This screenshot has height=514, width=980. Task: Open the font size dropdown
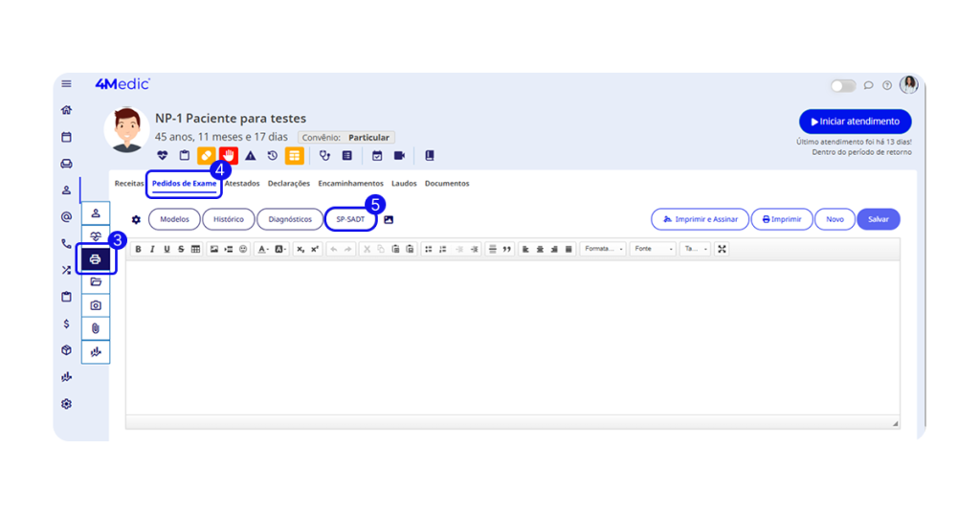pyautogui.click(x=695, y=249)
